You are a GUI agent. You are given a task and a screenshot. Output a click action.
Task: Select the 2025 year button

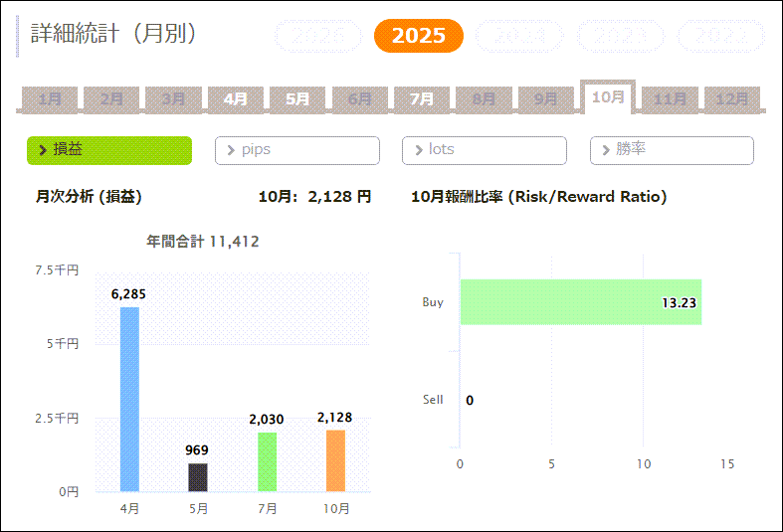pyautogui.click(x=418, y=36)
